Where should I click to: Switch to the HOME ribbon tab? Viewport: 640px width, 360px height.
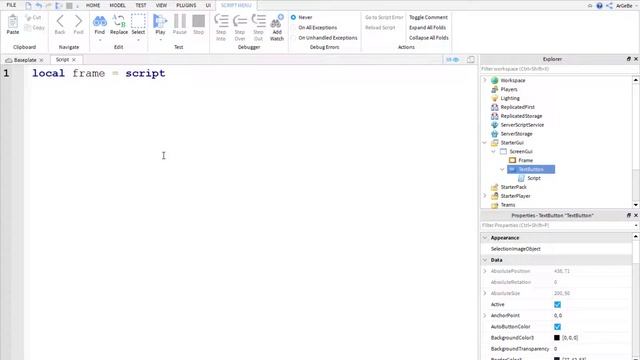(93, 5)
